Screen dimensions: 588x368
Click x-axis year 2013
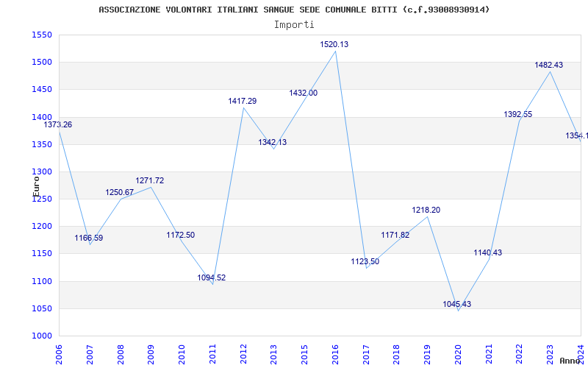click(x=274, y=355)
